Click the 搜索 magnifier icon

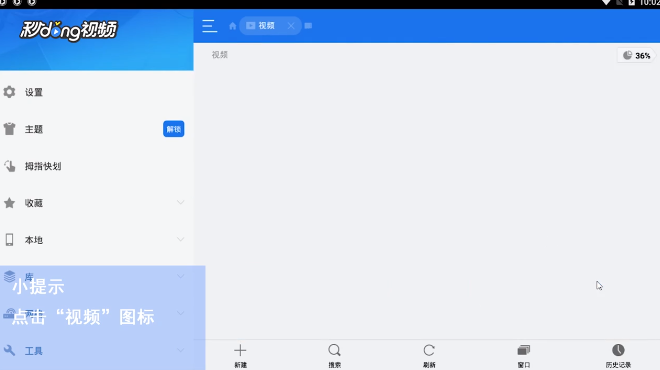335,350
